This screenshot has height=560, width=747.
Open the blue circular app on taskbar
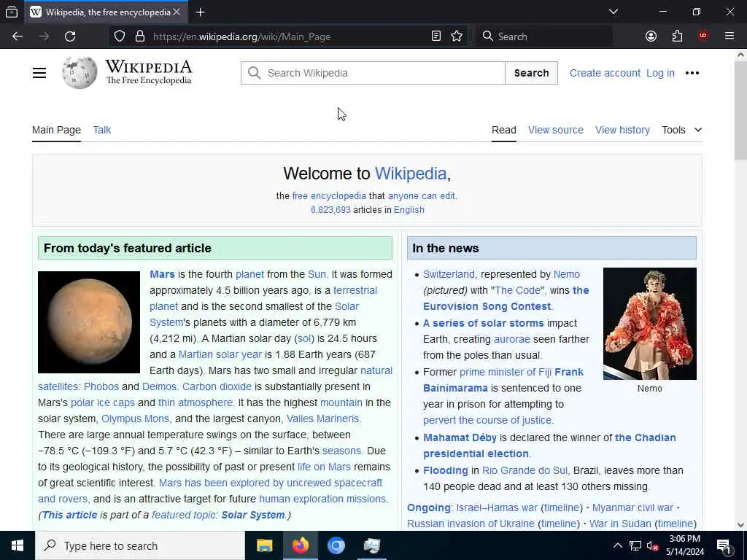click(x=336, y=545)
